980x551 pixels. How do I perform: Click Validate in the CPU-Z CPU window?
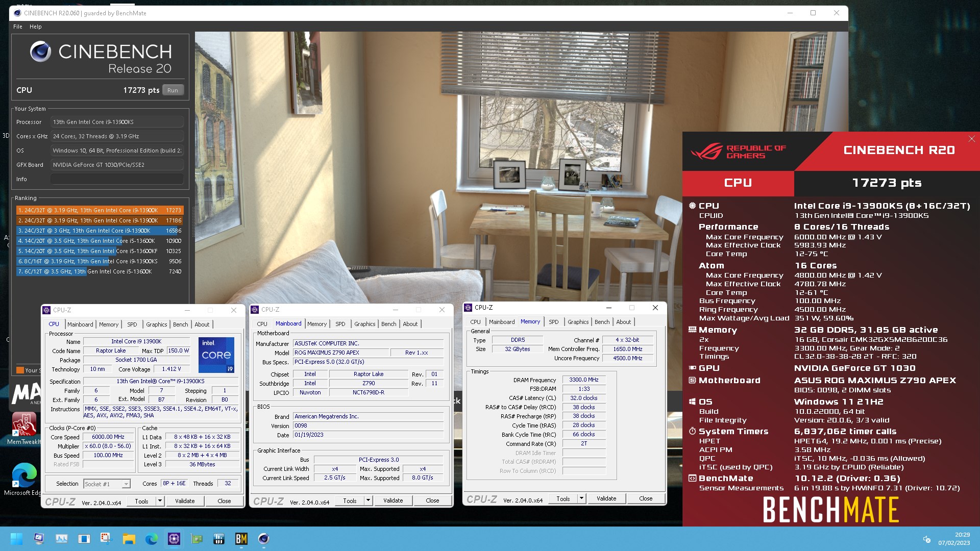[x=185, y=501]
